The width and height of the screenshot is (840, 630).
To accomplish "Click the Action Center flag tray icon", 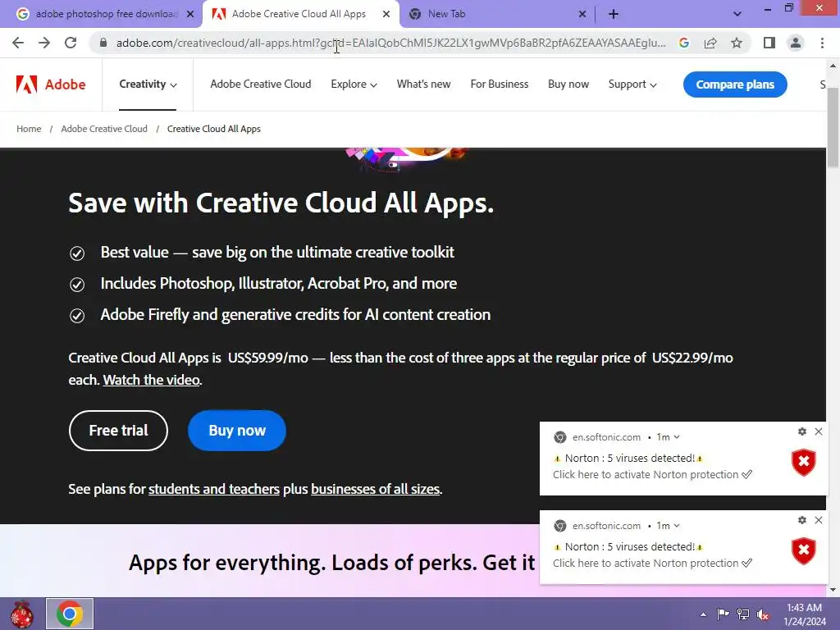I will [723, 614].
